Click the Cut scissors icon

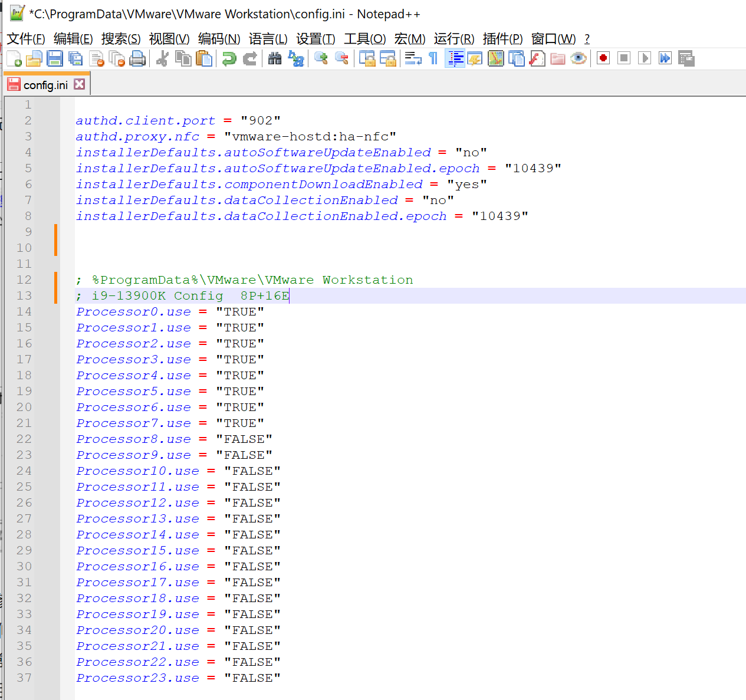163,58
